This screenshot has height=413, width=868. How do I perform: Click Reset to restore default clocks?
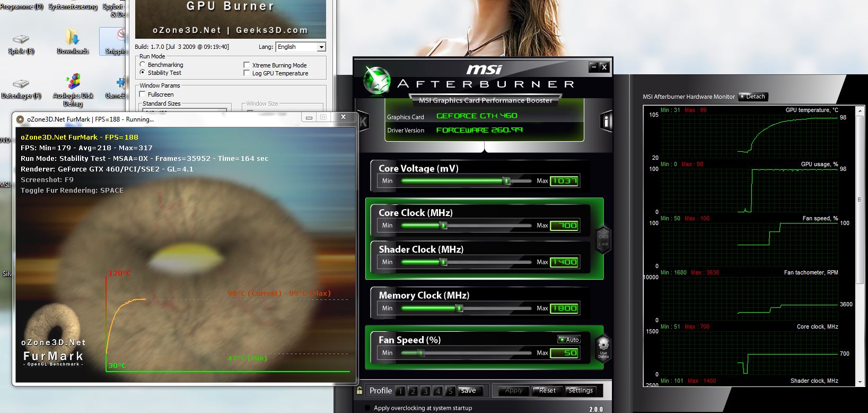point(547,391)
